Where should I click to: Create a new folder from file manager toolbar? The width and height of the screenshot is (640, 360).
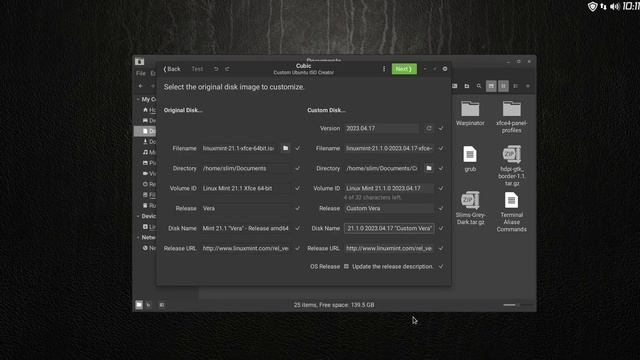467,86
